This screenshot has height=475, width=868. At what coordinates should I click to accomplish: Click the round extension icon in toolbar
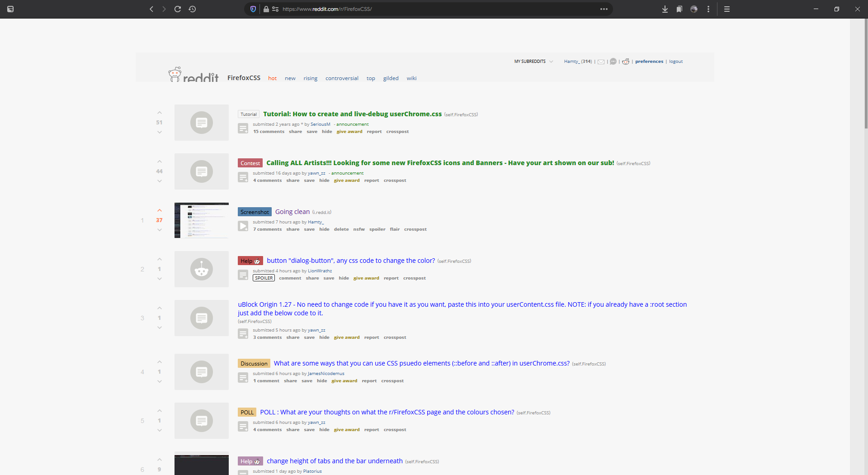click(x=694, y=9)
